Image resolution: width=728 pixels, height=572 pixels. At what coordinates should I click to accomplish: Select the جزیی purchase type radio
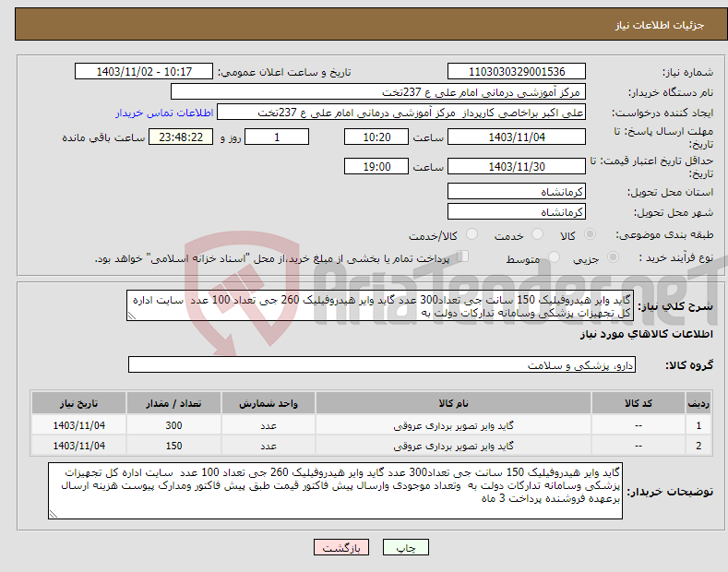coord(613,257)
